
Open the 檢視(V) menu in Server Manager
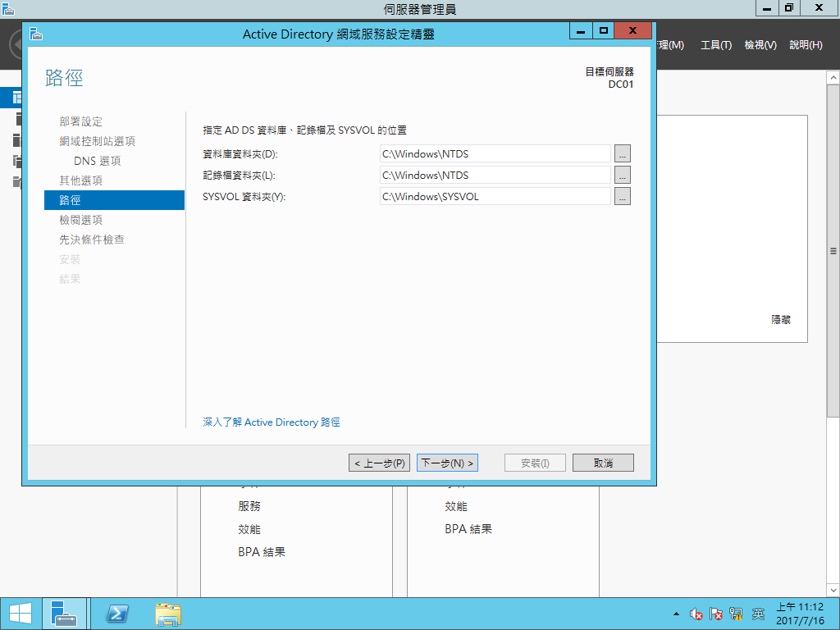click(x=760, y=45)
